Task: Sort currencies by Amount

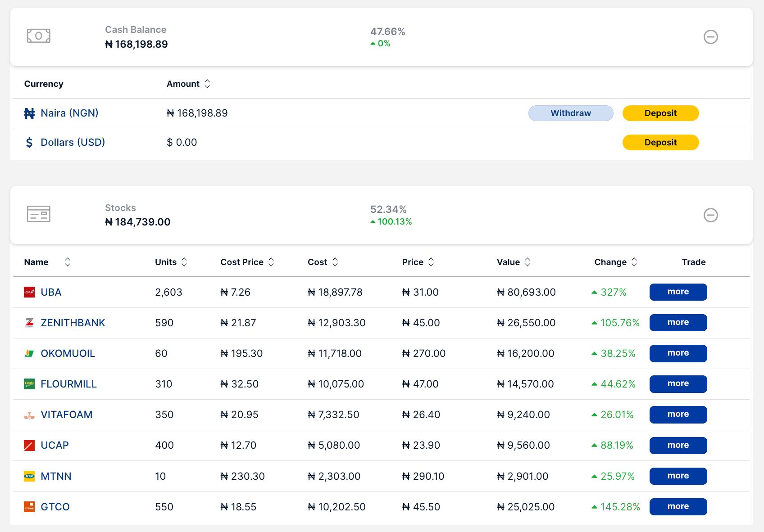Action: pyautogui.click(x=207, y=84)
